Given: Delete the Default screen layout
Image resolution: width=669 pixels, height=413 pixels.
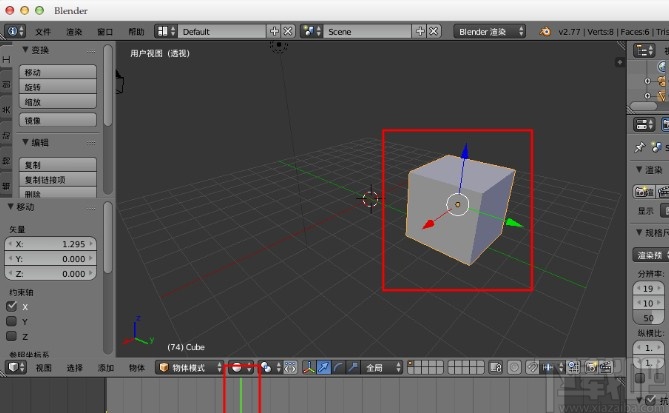Looking at the screenshot, I should point(288,31).
